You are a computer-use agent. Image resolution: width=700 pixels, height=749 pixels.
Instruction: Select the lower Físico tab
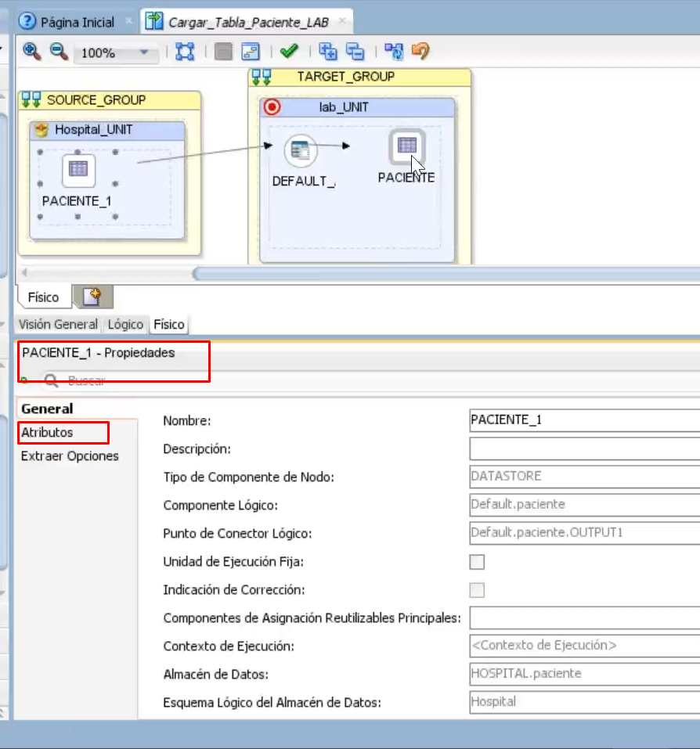(x=168, y=324)
